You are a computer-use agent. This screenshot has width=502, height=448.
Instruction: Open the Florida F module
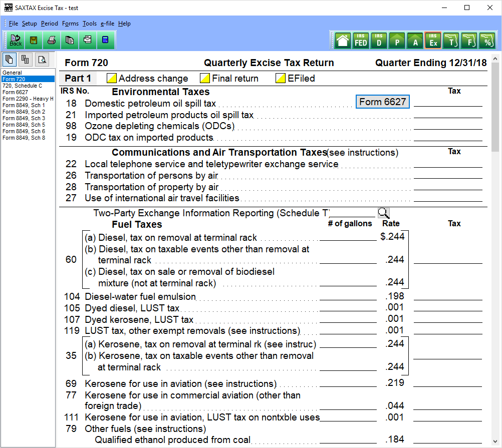469,41
